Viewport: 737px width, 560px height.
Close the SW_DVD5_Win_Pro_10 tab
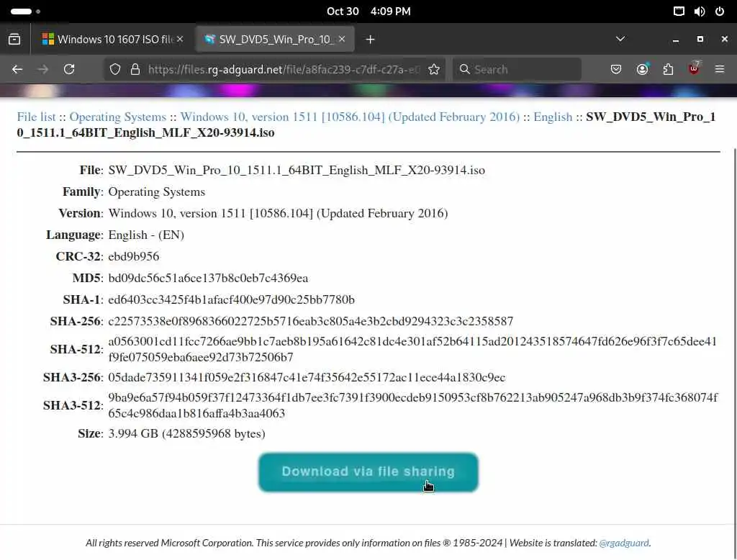(342, 39)
